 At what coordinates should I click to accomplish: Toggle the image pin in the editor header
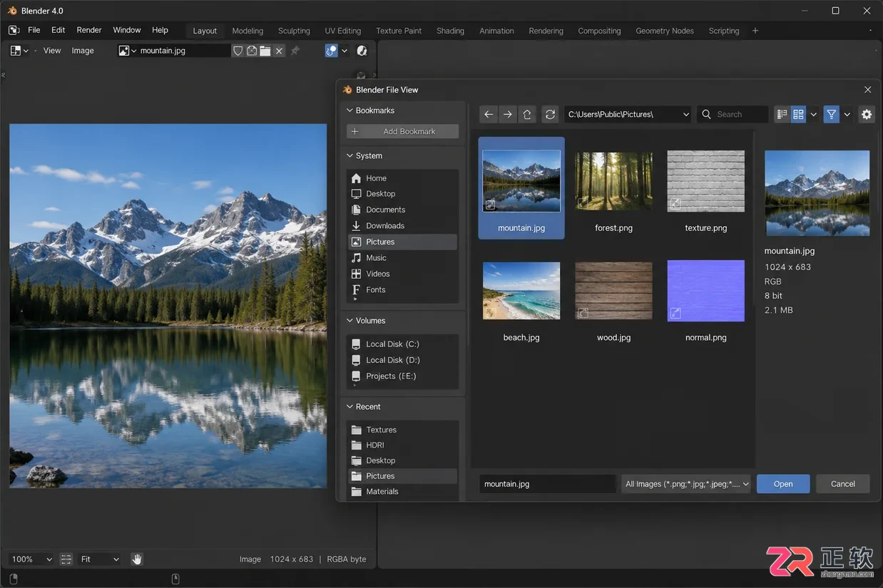(x=295, y=51)
